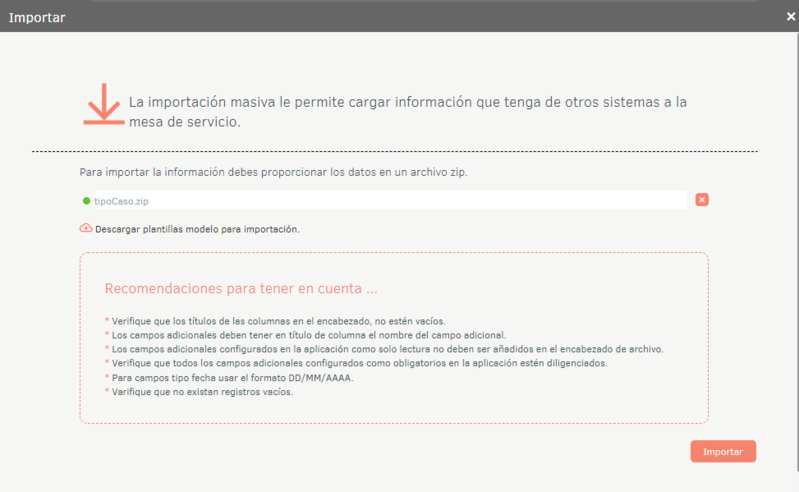This screenshot has height=492, width=799.
Task: Click the dashed separator line below description
Action: click(394, 152)
